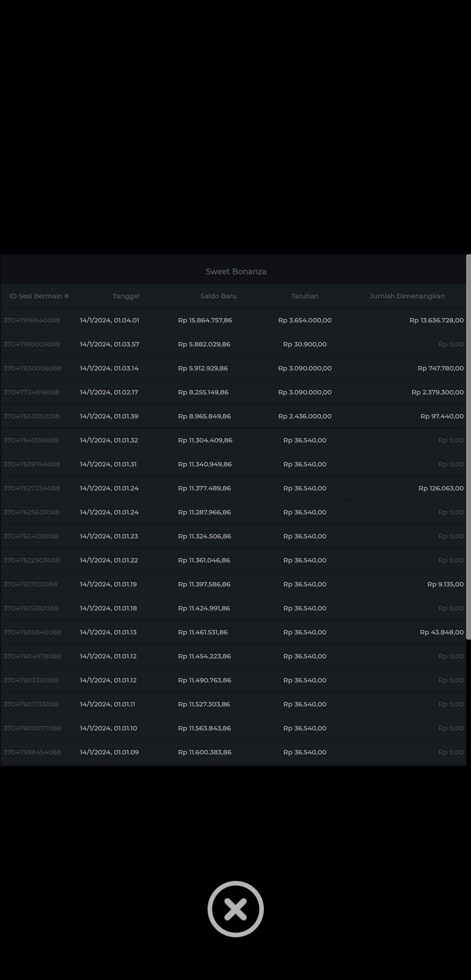
Task: Open session ID 37047598454088
Action: [32, 752]
